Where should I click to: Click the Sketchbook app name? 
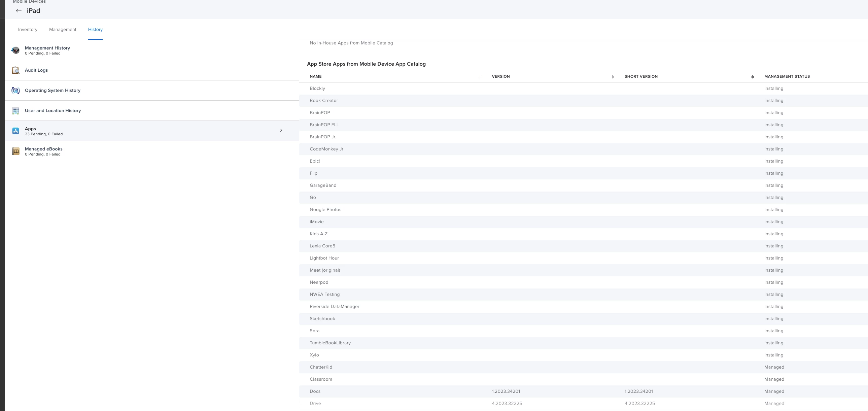[322, 319]
